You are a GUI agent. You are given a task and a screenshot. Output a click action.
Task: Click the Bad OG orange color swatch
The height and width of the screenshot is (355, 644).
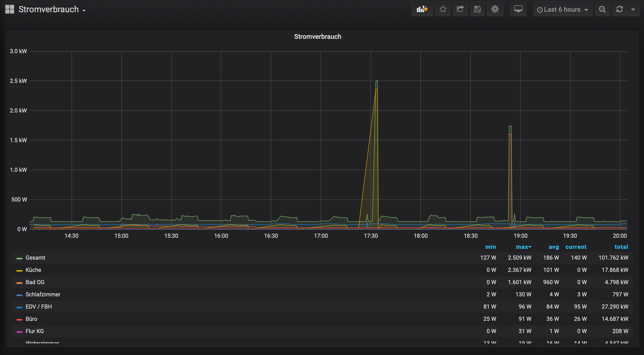(19, 283)
